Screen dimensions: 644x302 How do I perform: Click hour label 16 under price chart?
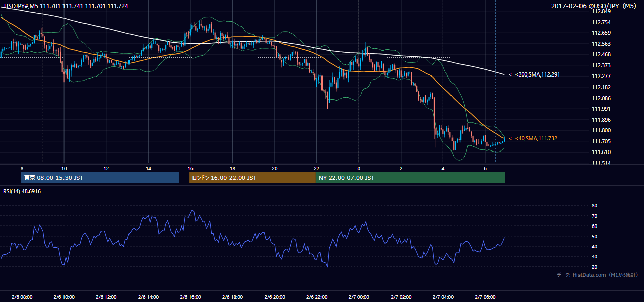[x=190, y=168]
